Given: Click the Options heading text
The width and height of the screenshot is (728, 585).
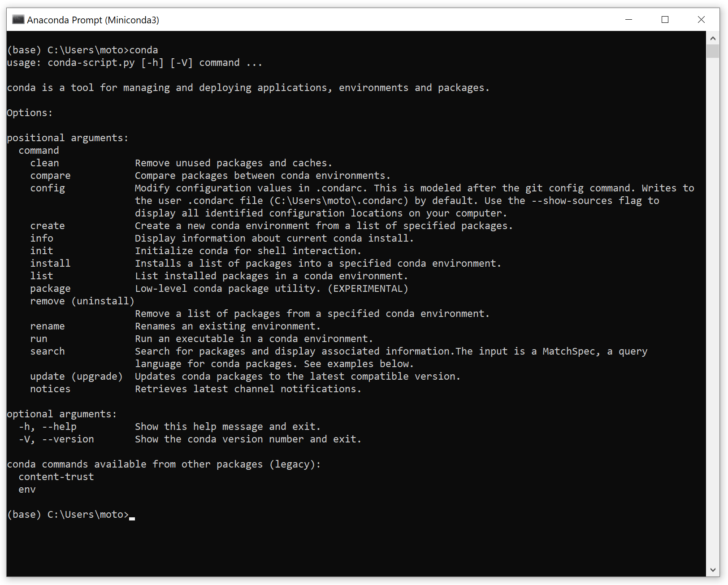Looking at the screenshot, I should pyautogui.click(x=29, y=113).
